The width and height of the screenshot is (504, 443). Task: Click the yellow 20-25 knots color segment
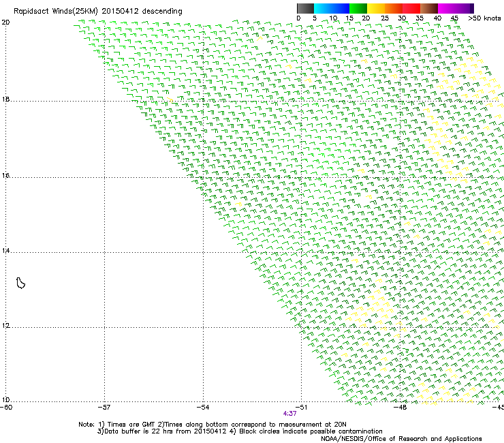(376, 8)
